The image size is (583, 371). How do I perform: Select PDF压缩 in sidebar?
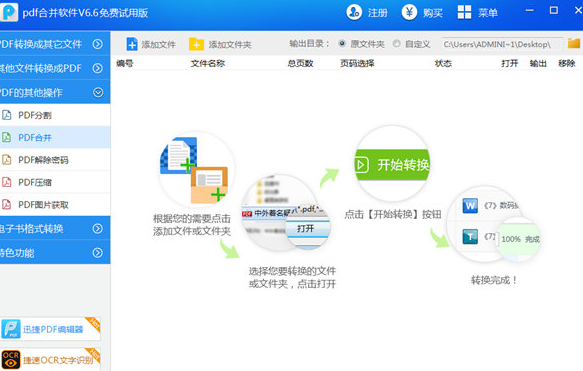55,182
